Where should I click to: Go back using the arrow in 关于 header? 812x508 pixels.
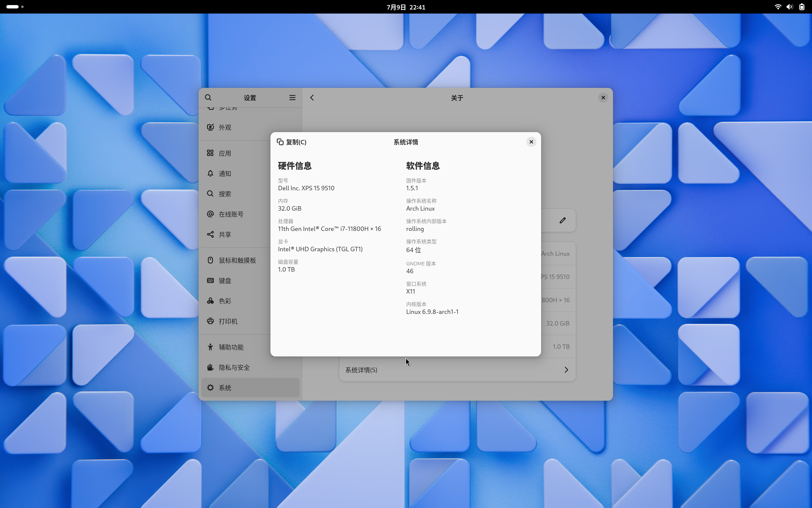[312, 97]
